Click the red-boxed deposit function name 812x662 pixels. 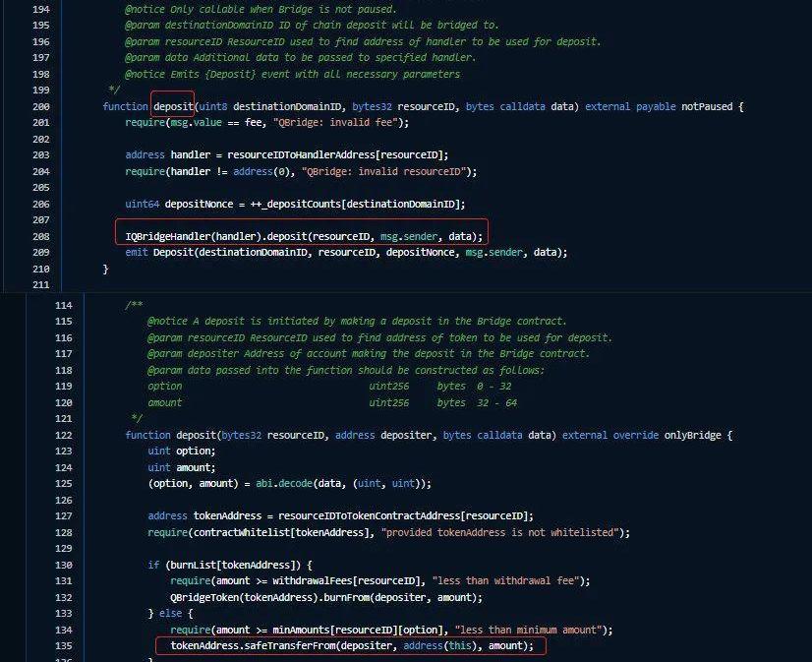[173, 106]
